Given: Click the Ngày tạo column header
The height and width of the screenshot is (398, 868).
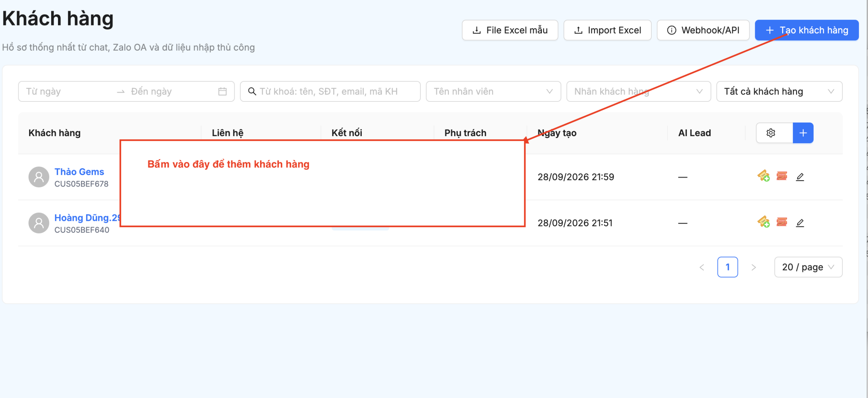Looking at the screenshot, I should point(557,133).
